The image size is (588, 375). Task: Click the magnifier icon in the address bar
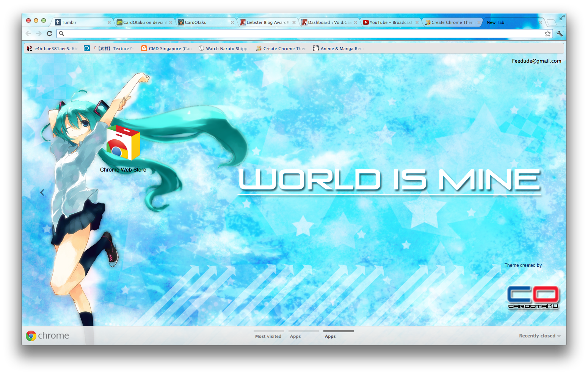62,34
